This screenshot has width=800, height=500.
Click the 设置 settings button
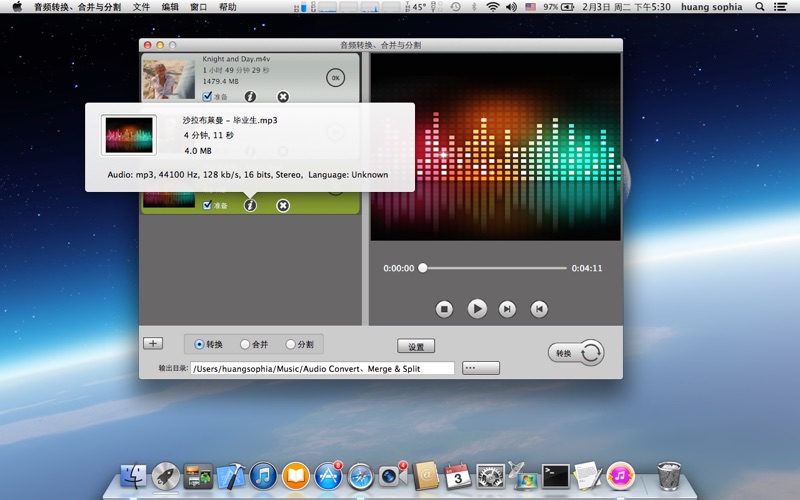click(x=416, y=346)
